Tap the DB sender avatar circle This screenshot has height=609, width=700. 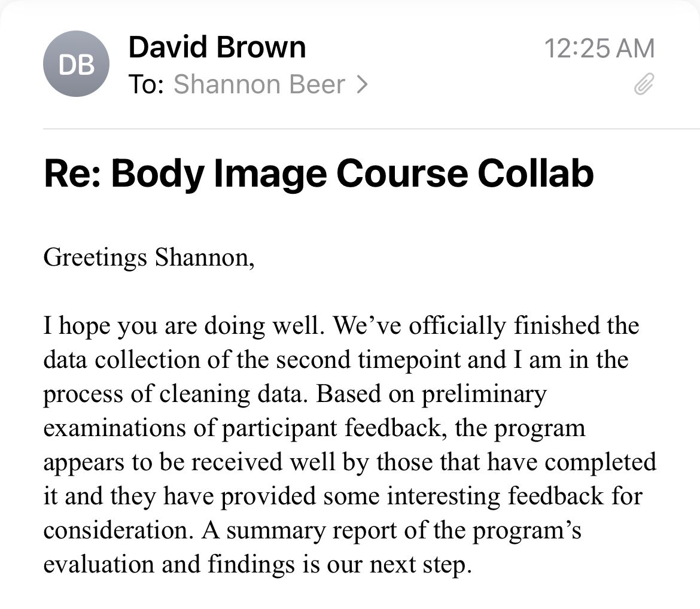pos(76,65)
